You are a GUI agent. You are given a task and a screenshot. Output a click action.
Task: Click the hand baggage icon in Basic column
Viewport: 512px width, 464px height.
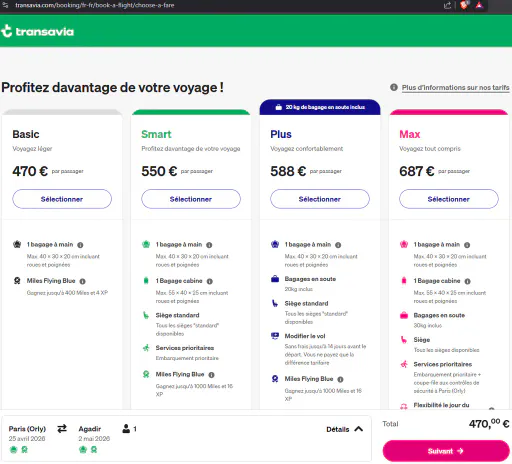pyautogui.click(x=17, y=244)
